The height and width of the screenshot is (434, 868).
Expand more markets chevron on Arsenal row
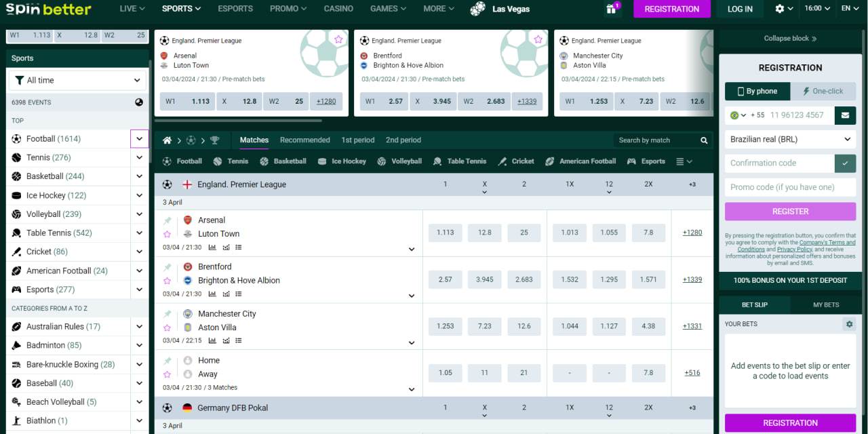411,250
